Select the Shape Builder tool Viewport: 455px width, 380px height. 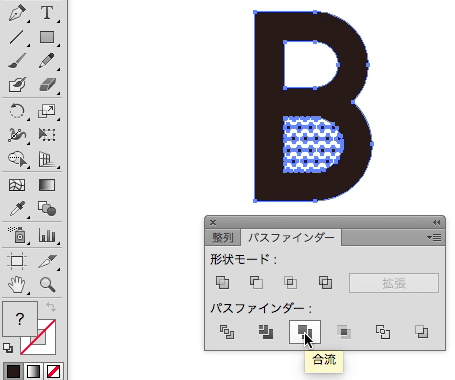pos(17,159)
